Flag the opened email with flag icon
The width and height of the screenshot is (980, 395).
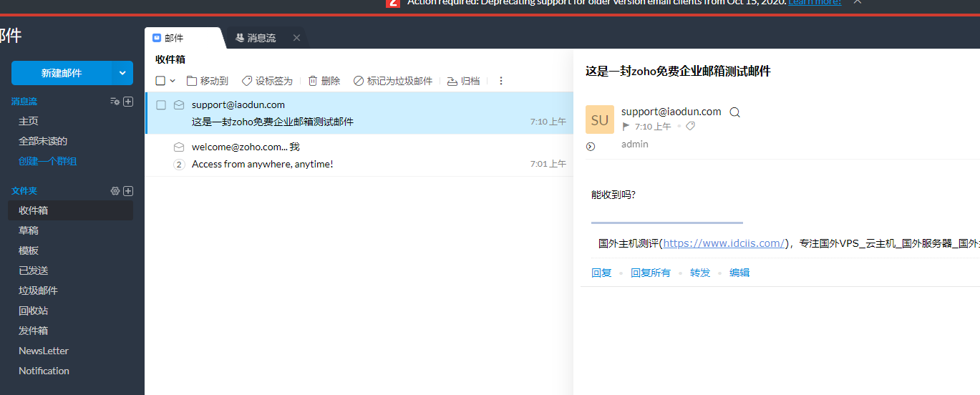pos(626,127)
